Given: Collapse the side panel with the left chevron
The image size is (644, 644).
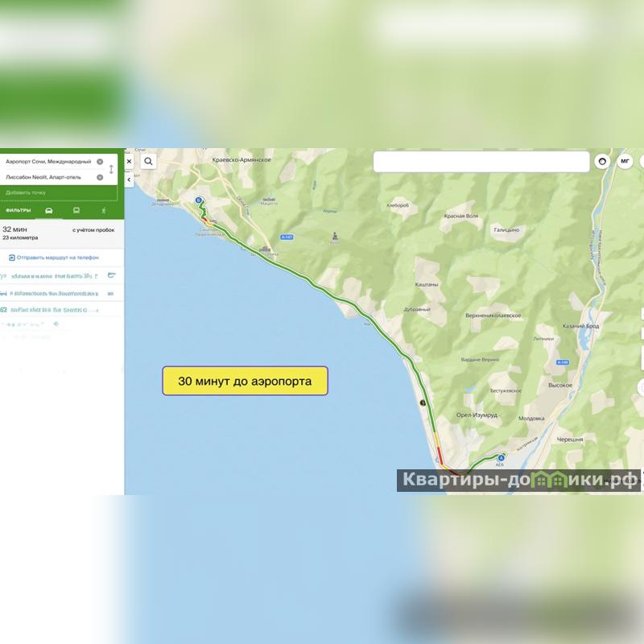Looking at the screenshot, I should (129, 180).
